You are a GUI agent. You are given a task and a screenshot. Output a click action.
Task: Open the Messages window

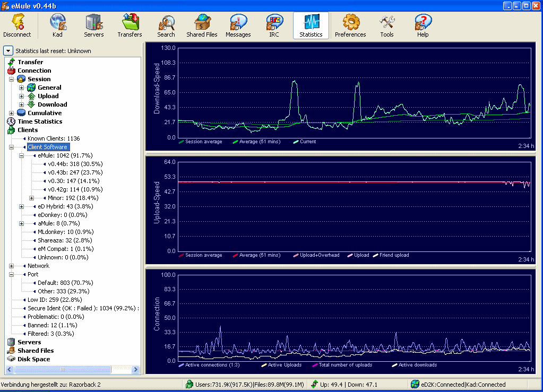pos(238,25)
